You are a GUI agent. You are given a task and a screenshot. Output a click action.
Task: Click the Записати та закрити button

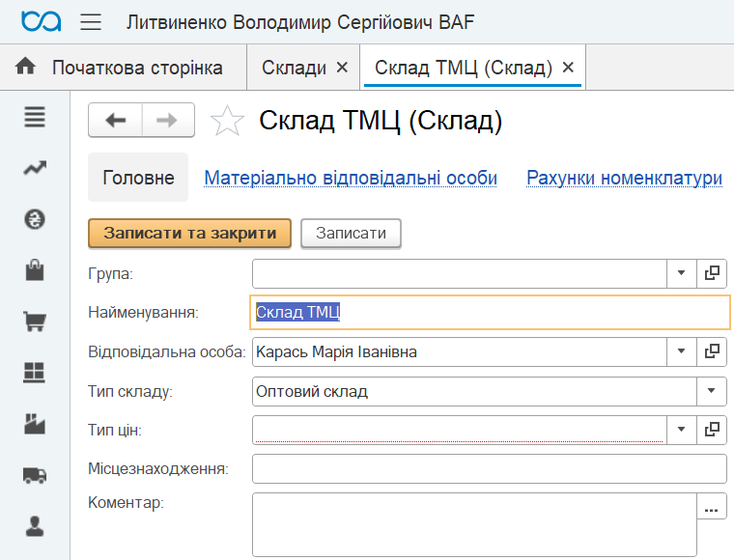pos(189,233)
